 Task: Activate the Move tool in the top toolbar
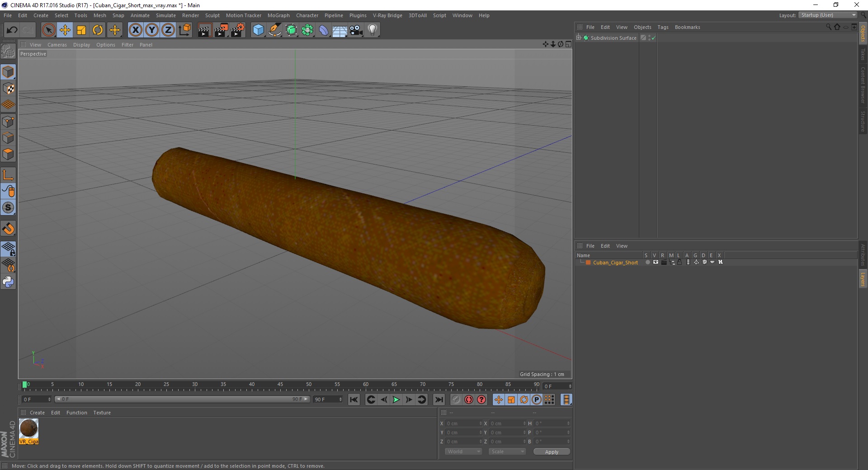(65, 30)
